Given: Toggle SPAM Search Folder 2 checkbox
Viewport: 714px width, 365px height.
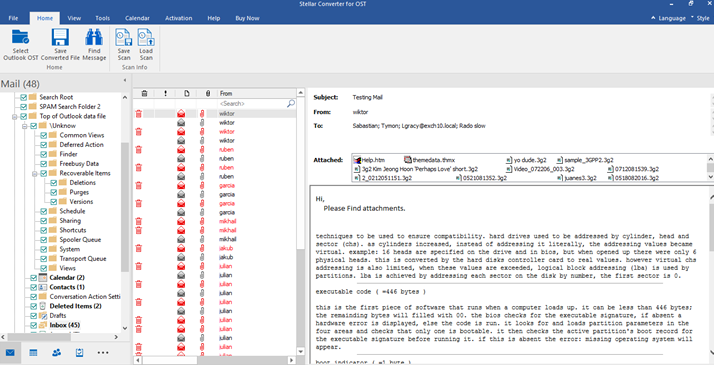Looking at the screenshot, I should click(x=24, y=106).
